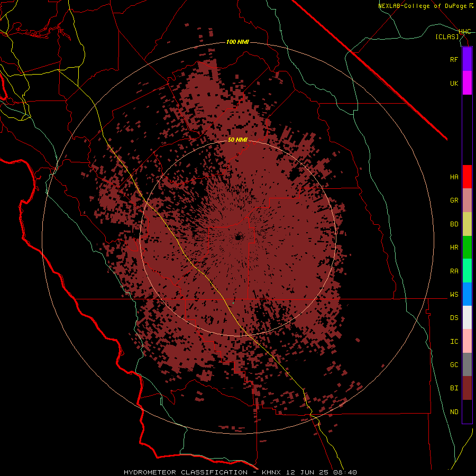Click the 100 NMI range ring label

pyautogui.click(x=237, y=42)
